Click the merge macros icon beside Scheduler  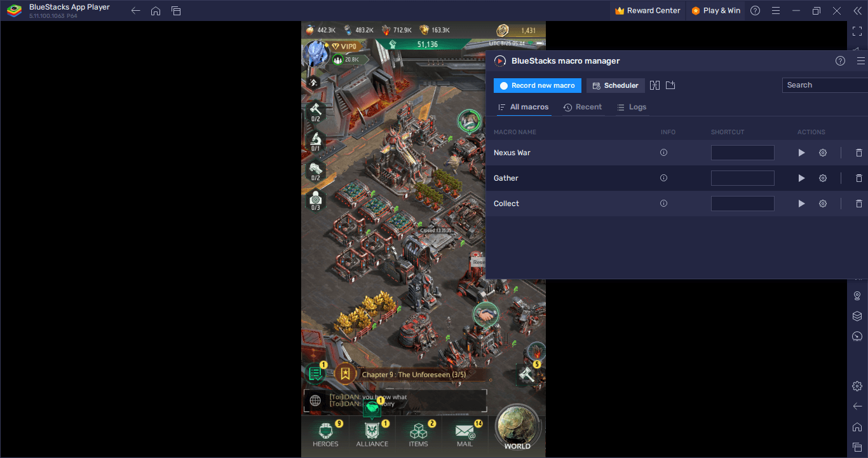click(x=655, y=85)
